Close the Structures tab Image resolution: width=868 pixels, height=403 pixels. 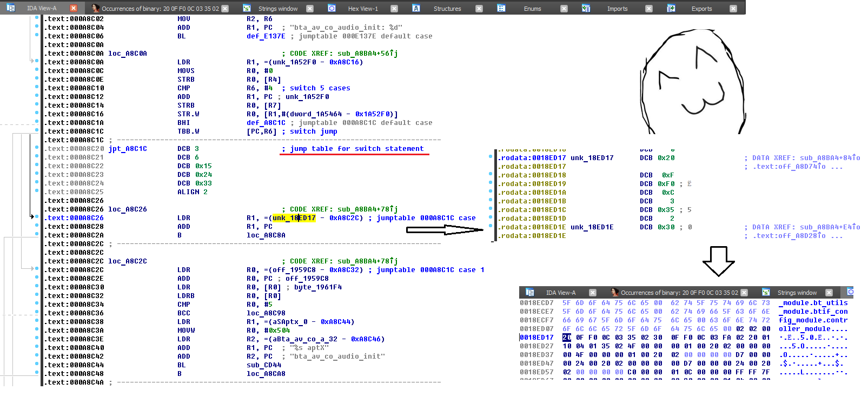[479, 8]
